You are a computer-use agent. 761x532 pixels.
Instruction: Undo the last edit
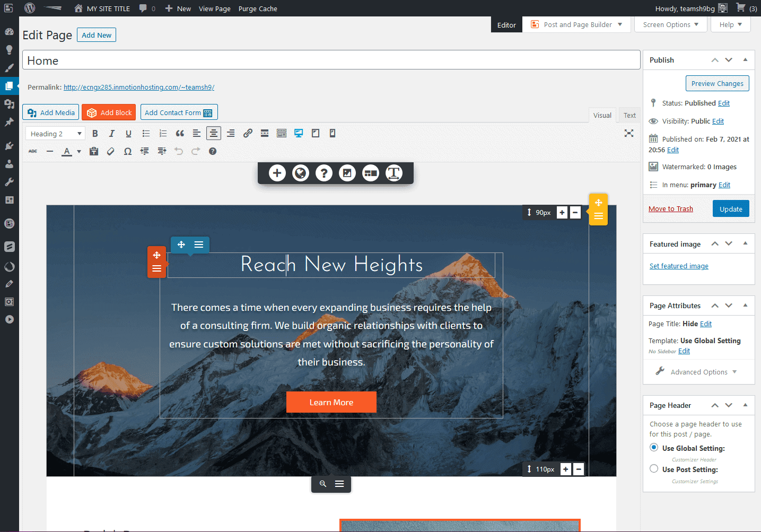[179, 151]
